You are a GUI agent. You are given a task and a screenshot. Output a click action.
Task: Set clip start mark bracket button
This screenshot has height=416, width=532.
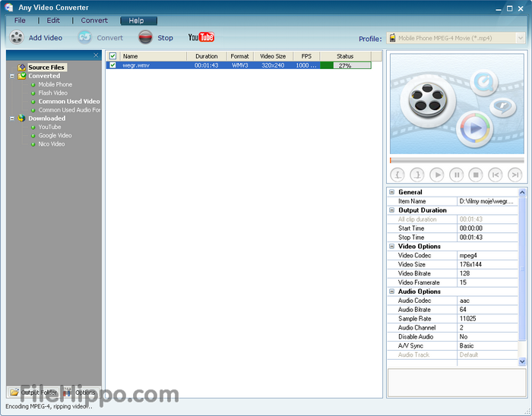pyautogui.click(x=397, y=175)
